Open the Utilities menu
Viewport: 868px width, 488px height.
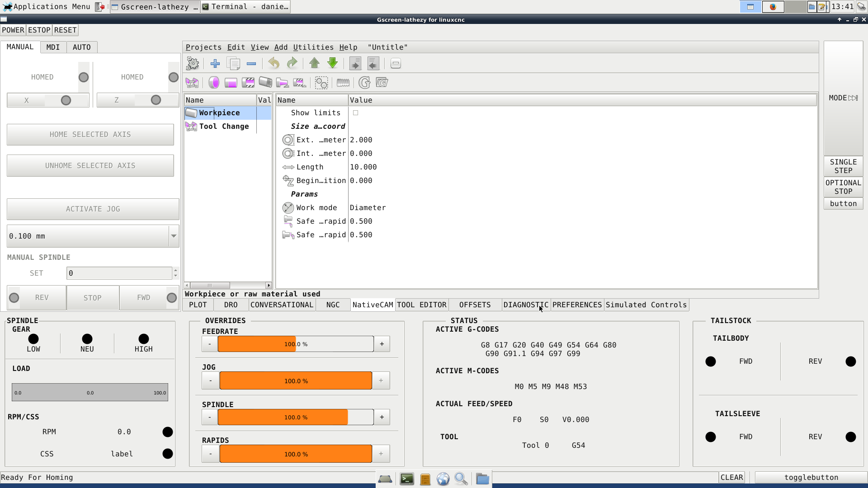pyautogui.click(x=313, y=47)
